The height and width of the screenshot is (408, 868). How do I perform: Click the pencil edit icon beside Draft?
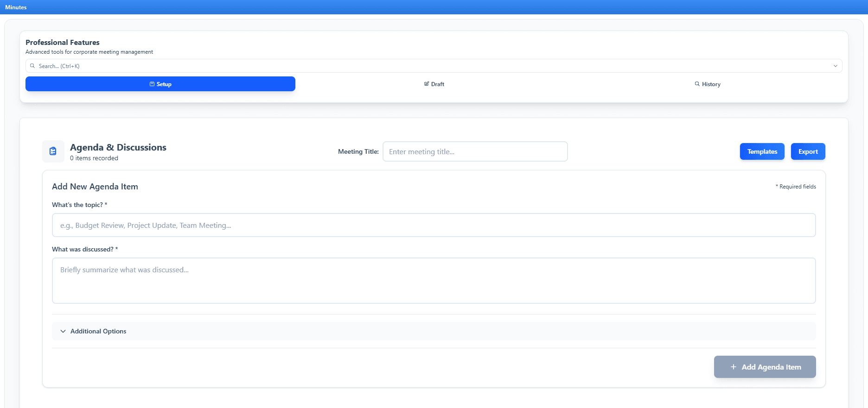tap(427, 84)
